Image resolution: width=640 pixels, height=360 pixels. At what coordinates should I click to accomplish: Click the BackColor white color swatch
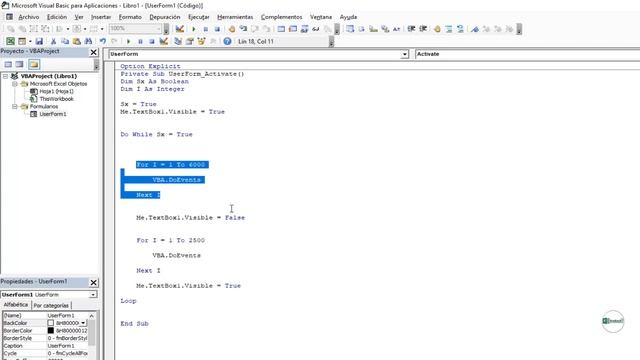[51, 323]
